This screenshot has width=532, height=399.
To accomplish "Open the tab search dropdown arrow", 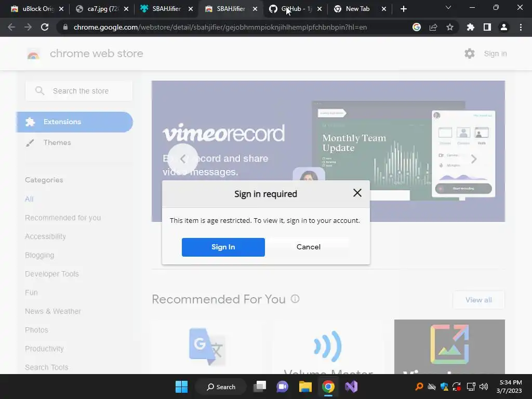I will [x=448, y=7].
